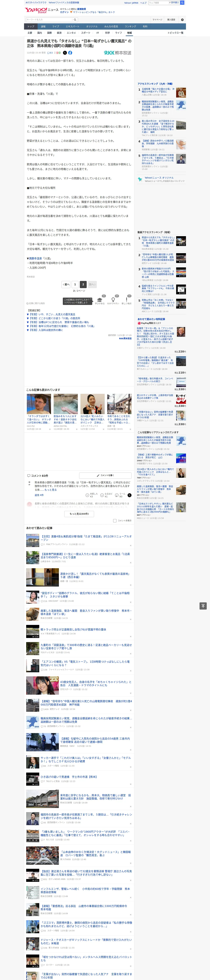Open settings via the gear icon
The width and height of the screenshot is (210, 980).
coord(182,20)
